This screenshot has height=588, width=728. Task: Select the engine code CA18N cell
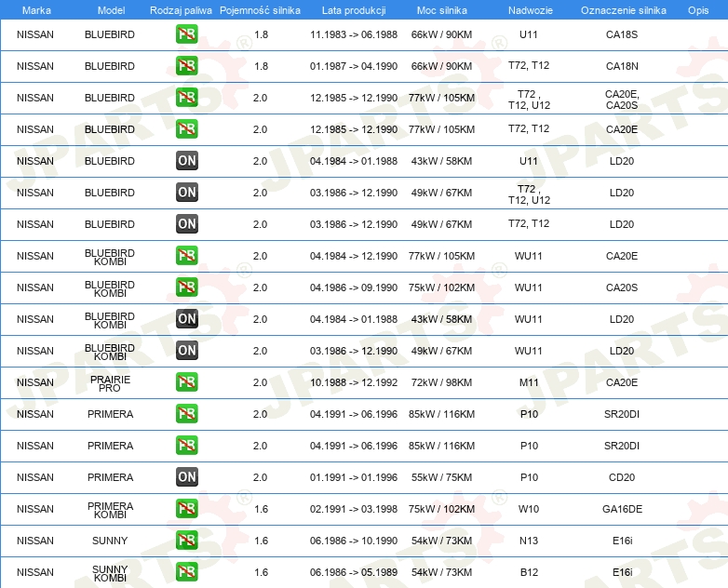[x=622, y=66]
